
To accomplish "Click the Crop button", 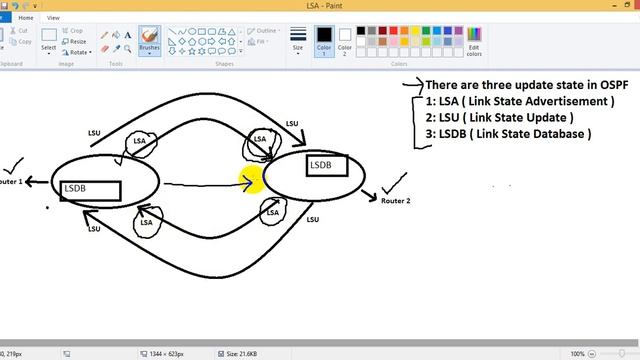I will coord(73,31).
